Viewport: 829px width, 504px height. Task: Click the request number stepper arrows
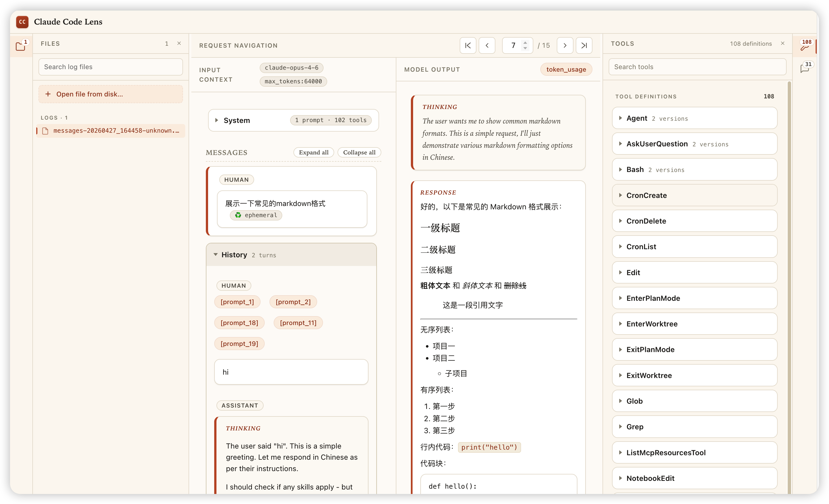coord(525,45)
